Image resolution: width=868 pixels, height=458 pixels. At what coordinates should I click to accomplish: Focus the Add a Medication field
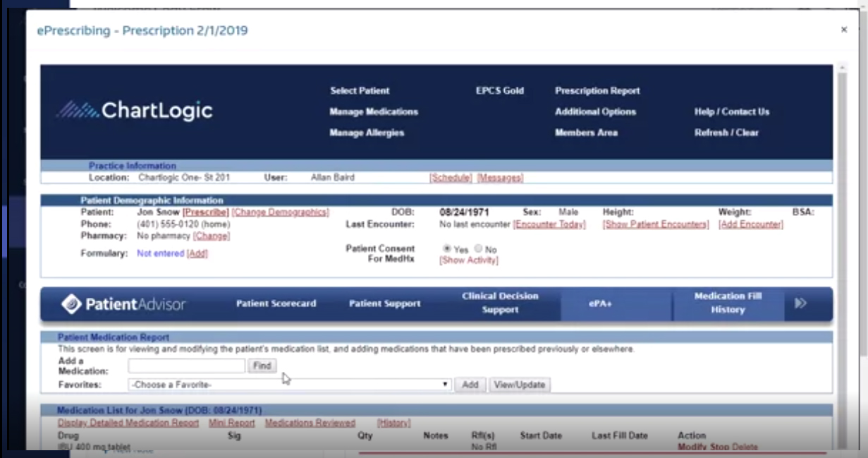[186, 366]
